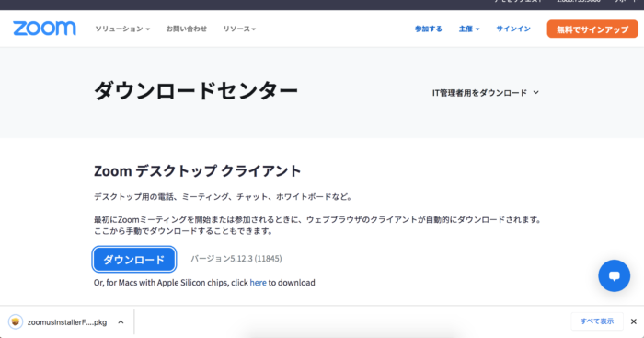The height and width of the screenshot is (338, 644).
Task: Click すべて表示 in downloads bar
Action: click(597, 321)
